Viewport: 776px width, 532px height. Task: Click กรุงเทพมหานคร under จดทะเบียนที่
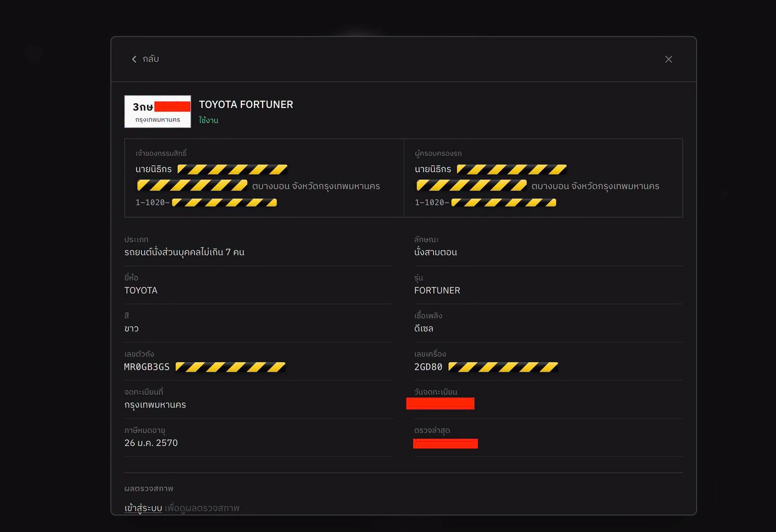(155, 405)
